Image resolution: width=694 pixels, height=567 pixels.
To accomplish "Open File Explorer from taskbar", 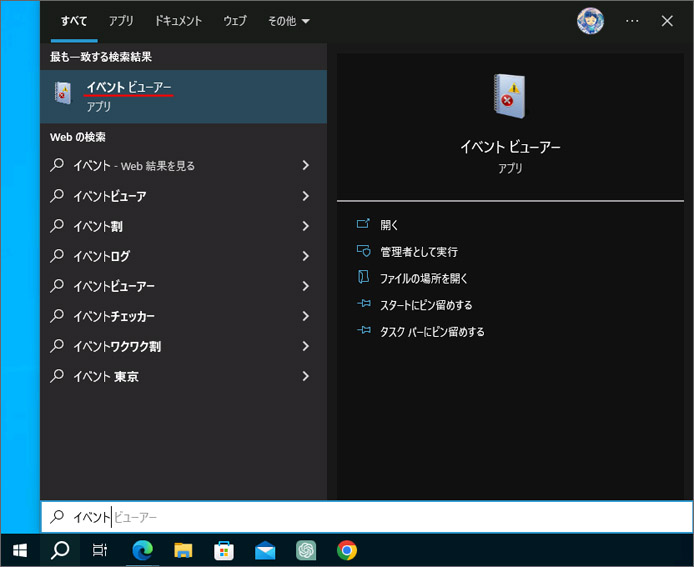I will pyautogui.click(x=183, y=550).
